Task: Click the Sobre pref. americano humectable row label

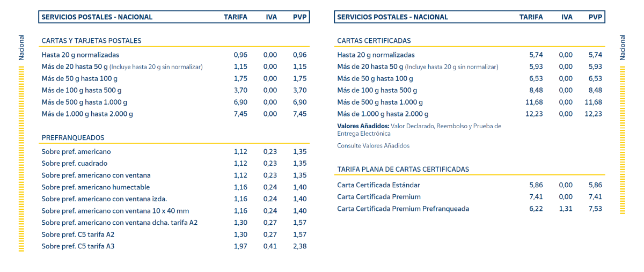Action: point(96,187)
